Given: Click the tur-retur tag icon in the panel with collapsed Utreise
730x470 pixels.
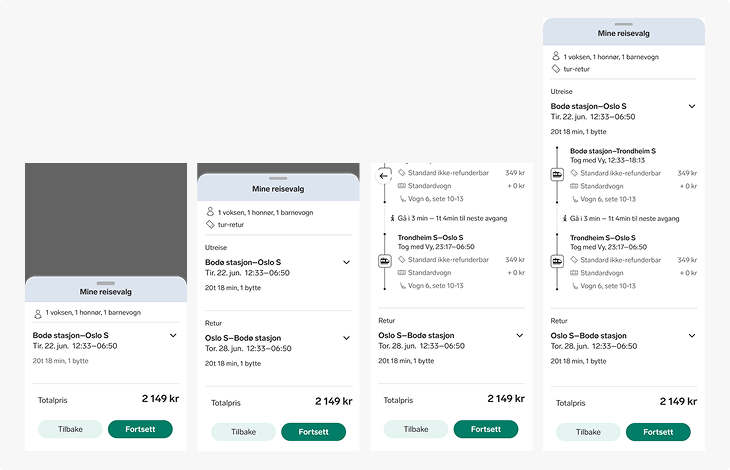Looking at the screenshot, I should click(210, 224).
